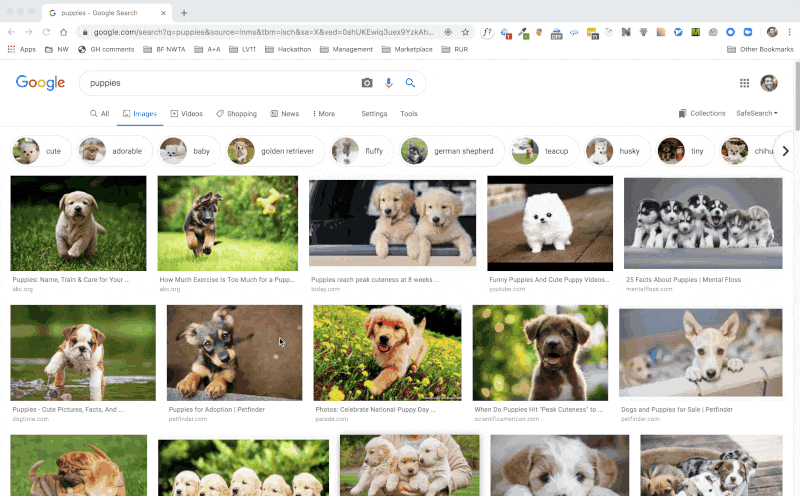800x496 pixels.
Task: Click browser back arrow
Action: point(11,32)
